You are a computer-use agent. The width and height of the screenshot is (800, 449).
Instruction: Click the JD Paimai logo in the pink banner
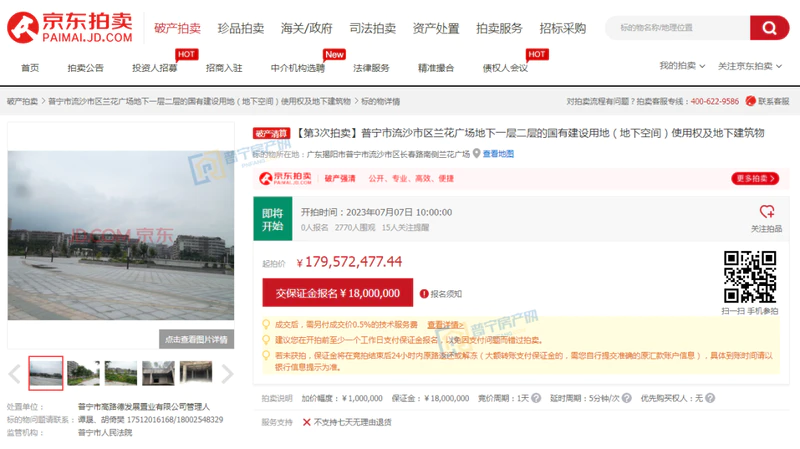coord(285,178)
